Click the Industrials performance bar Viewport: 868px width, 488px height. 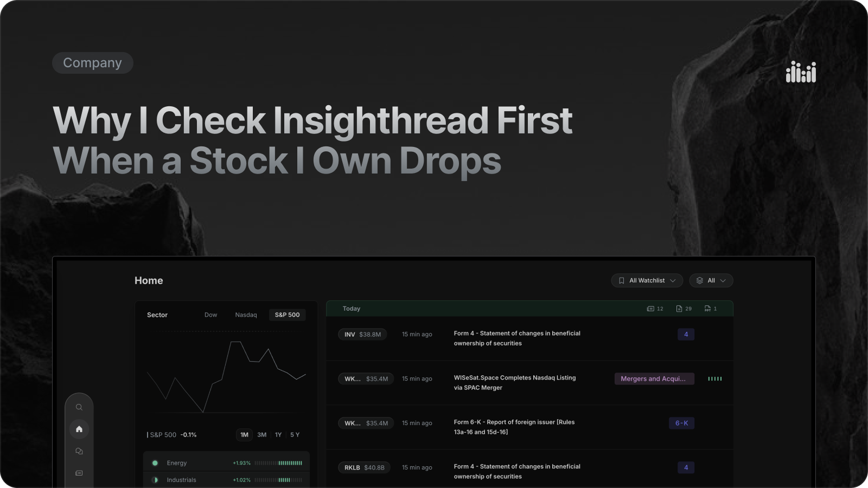pyautogui.click(x=278, y=480)
